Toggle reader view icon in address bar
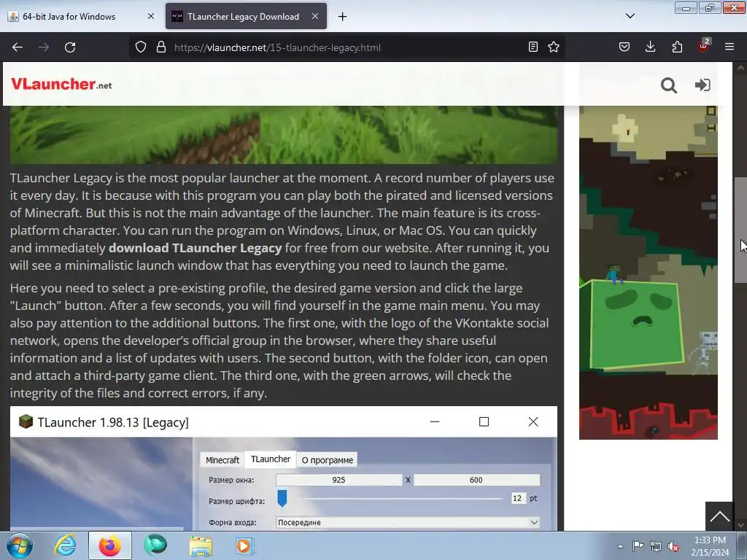 click(533, 47)
